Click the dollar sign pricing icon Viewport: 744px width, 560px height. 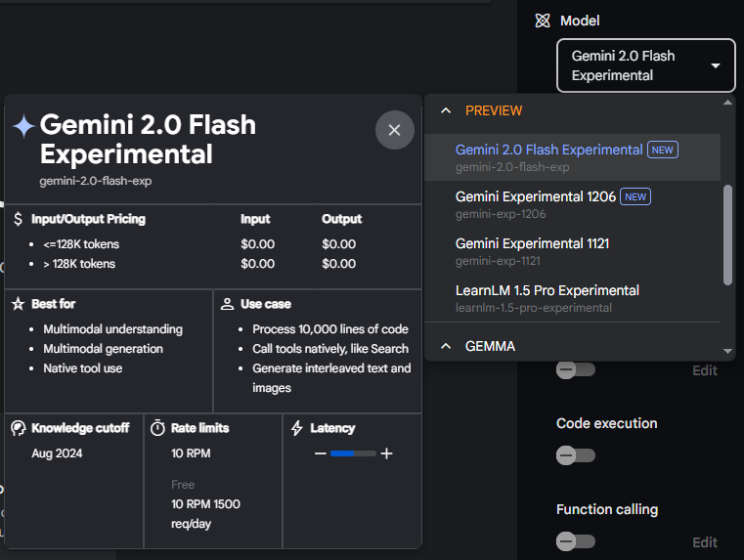pos(18,219)
